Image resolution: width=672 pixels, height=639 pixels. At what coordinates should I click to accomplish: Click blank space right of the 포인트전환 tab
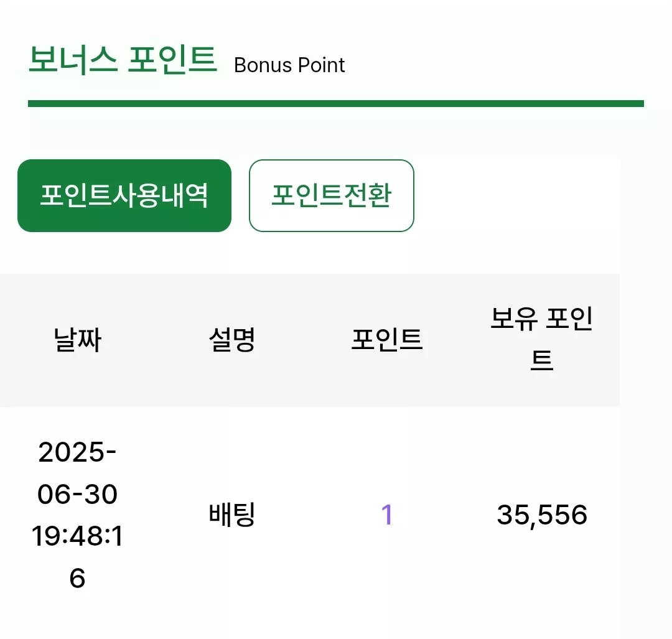tap(515, 195)
